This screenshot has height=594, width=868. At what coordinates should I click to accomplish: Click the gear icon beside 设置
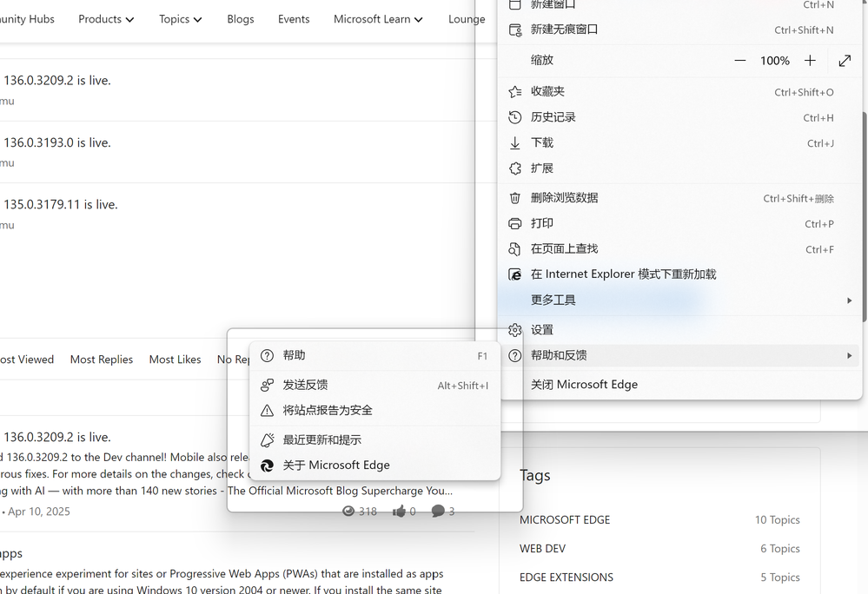pyautogui.click(x=515, y=330)
